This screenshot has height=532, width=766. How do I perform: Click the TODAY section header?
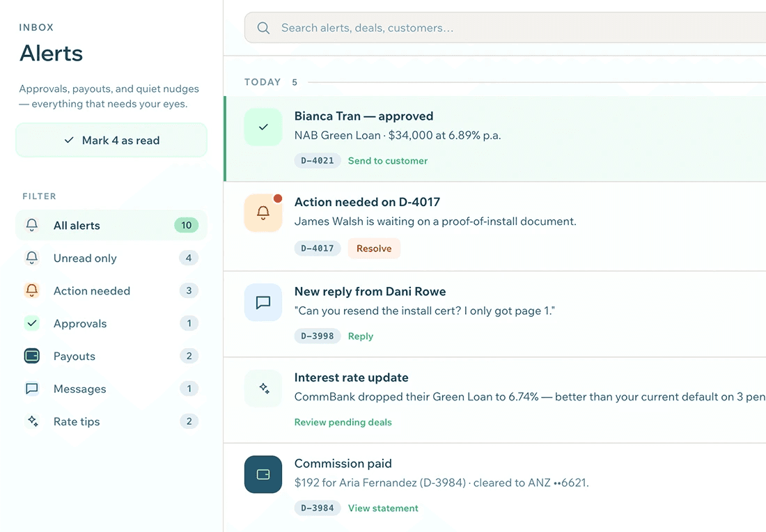click(263, 82)
